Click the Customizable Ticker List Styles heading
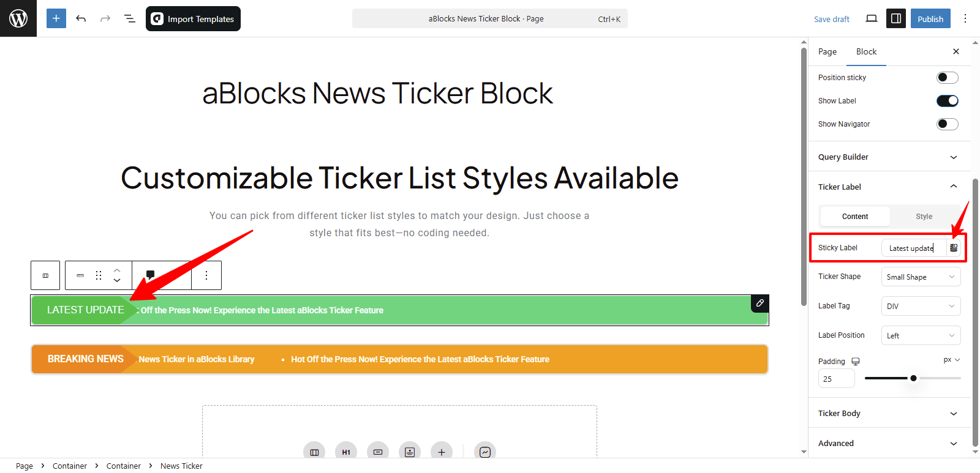Screen dimensions: 980x473 [399, 178]
